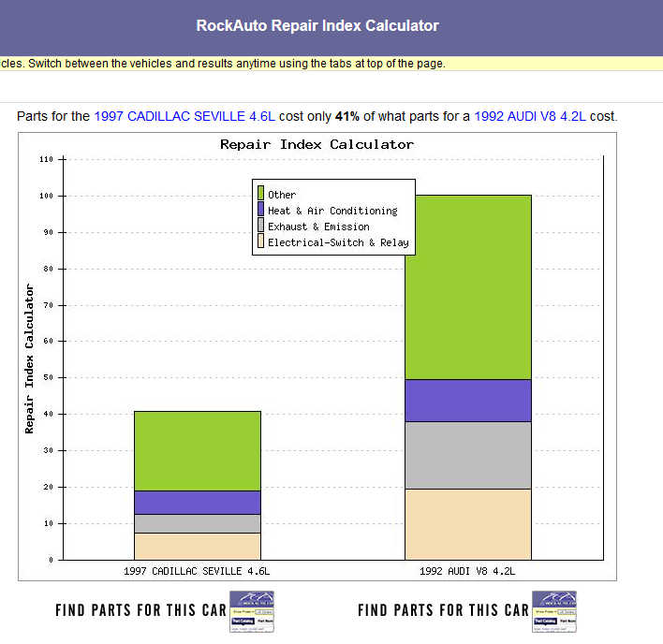
Task: Open the 1997 CADILLAC SEVILLE 4.6L link
Action: click(x=184, y=116)
